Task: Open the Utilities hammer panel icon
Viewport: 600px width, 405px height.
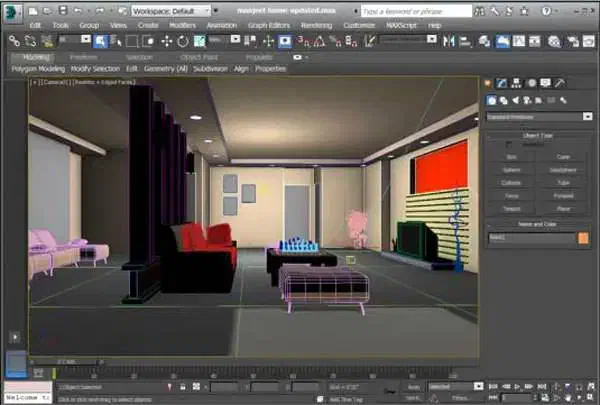Action: tap(560, 83)
